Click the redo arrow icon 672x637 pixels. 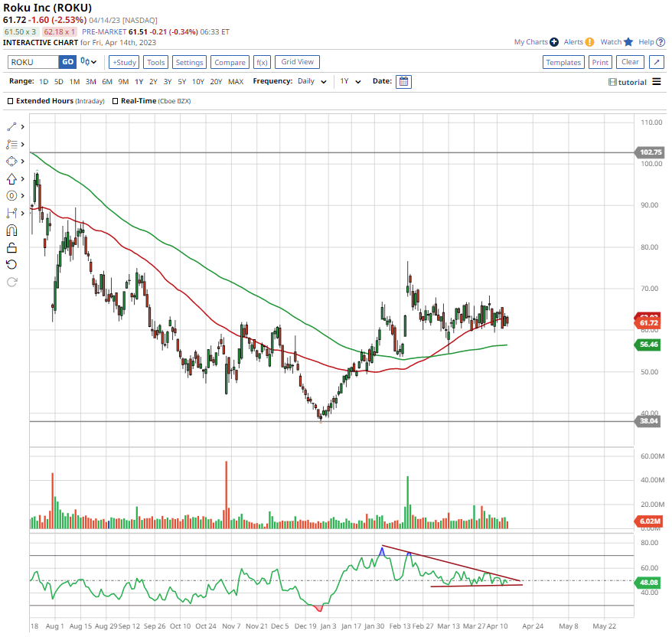tap(11, 282)
